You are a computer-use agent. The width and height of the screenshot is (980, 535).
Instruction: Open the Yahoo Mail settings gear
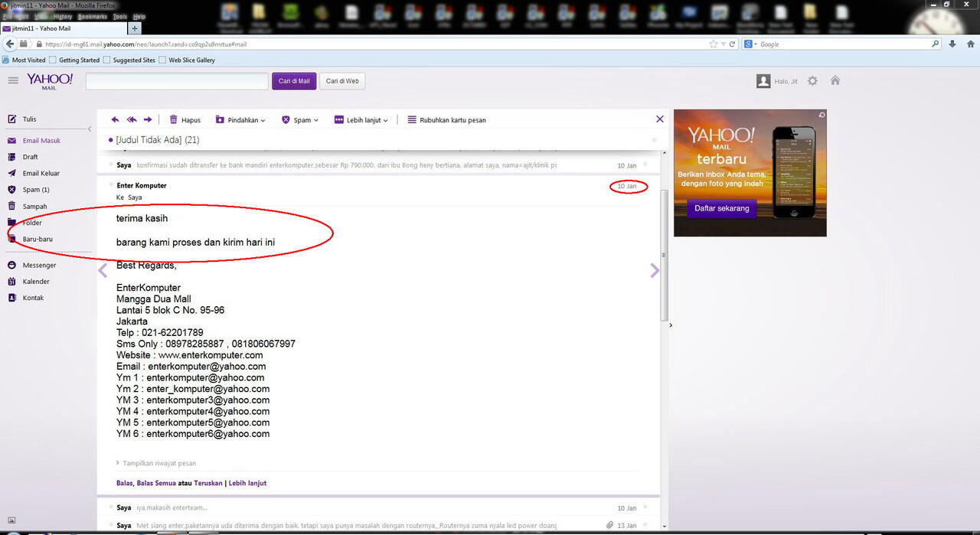tap(812, 81)
